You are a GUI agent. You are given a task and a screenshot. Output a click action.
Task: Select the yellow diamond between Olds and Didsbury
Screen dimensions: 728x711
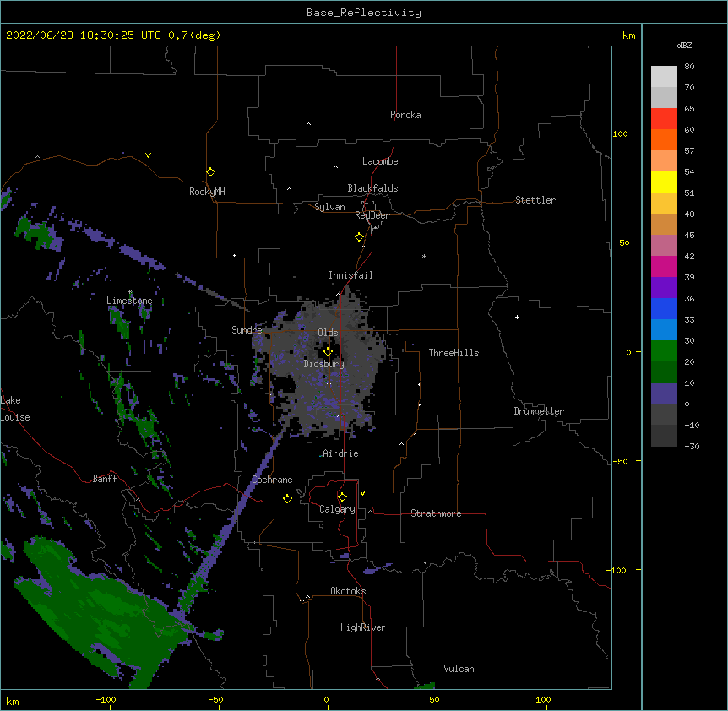tap(328, 352)
